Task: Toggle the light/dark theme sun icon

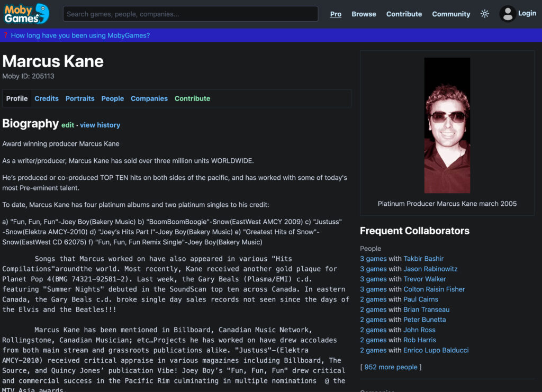Action: click(484, 14)
